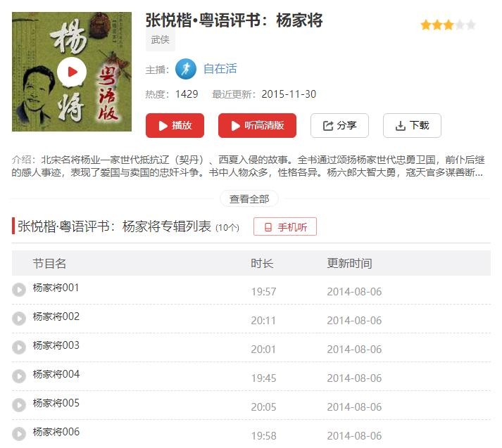The image size is (502, 448).
Task: Click the 手机听 button
Action: click(285, 227)
